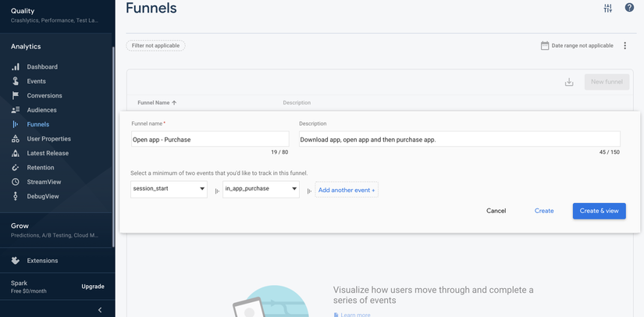Open the help question mark icon
Viewport: 644px width, 317px height.
(629, 8)
